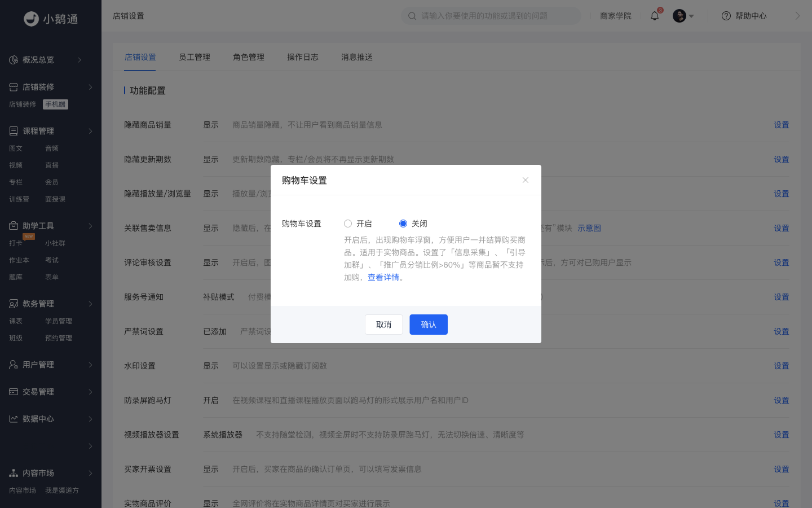
Task: Click 设置 for 防录屏跑马灯
Action: 781,400
